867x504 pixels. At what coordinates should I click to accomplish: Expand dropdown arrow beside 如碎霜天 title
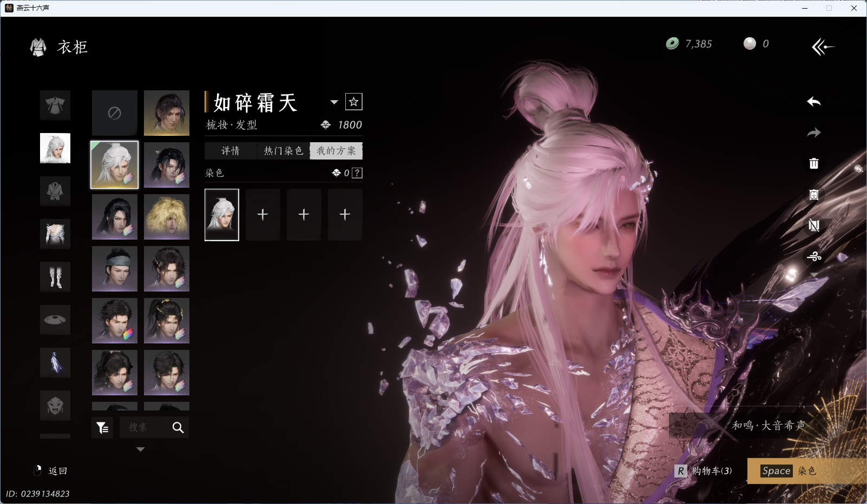(334, 102)
